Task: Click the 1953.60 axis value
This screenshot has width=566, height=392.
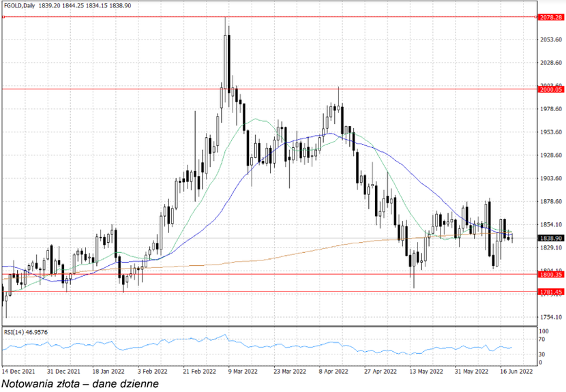Action: [551, 132]
